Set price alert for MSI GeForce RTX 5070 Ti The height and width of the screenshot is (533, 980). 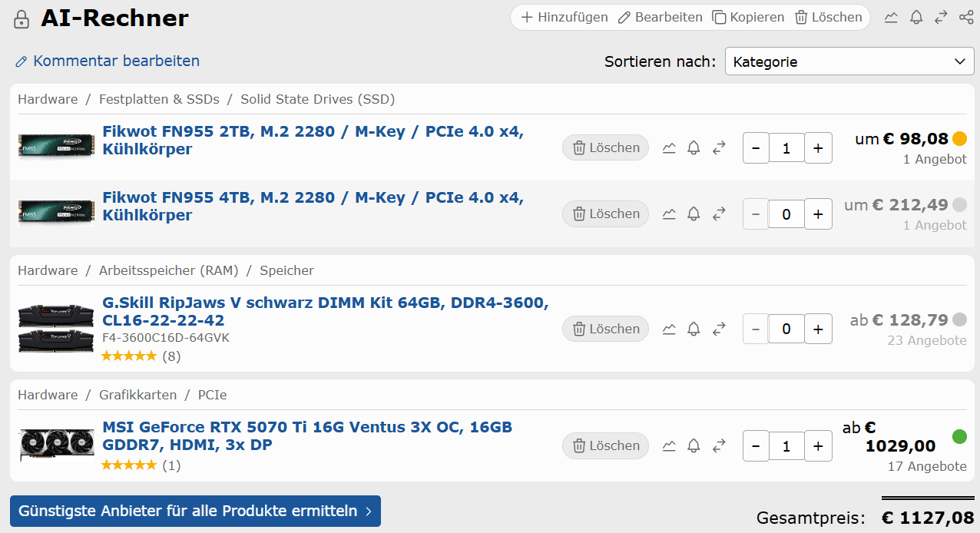[694, 446]
